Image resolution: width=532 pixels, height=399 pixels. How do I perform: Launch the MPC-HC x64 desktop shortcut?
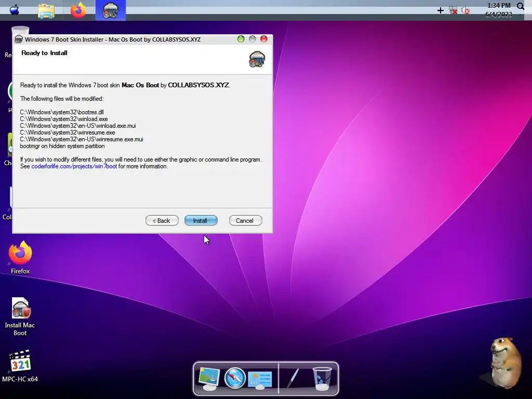click(x=20, y=366)
